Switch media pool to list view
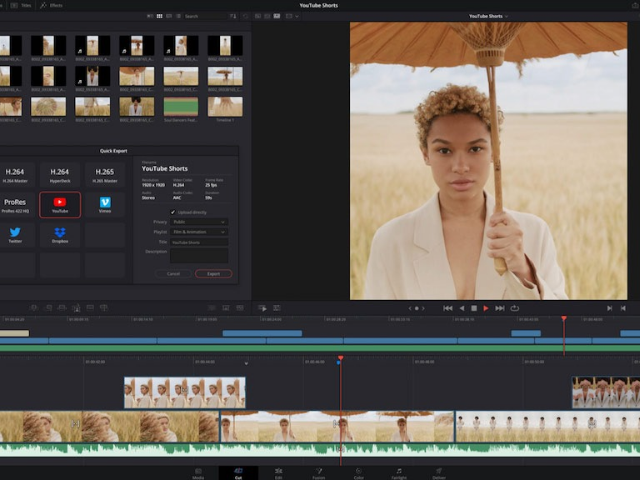 click(178, 16)
